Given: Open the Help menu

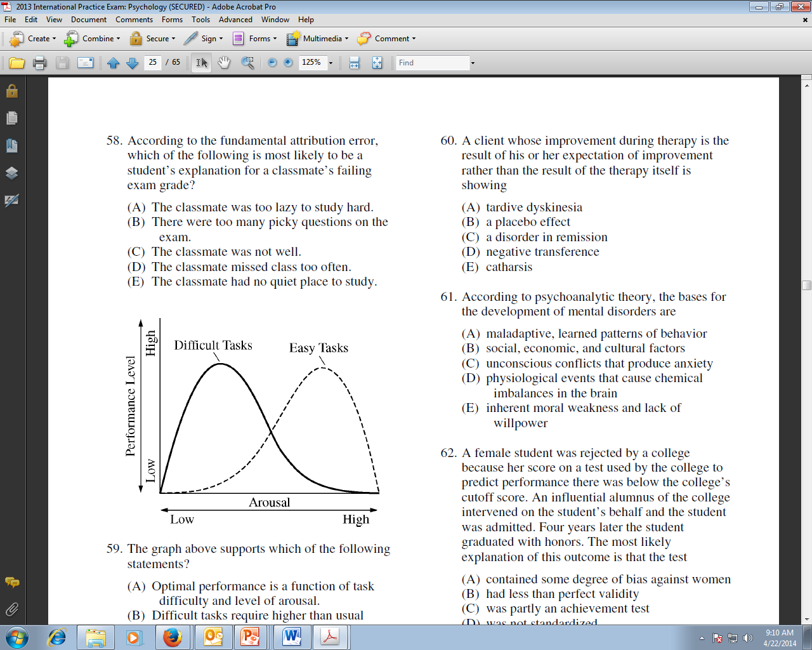Looking at the screenshot, I should [x=306, y=20].
